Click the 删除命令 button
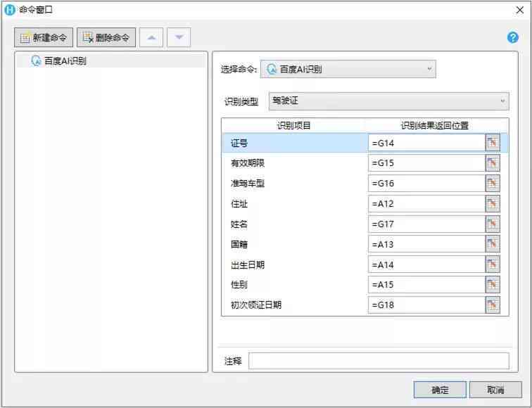532x408 pixels. tap(106, 37)
